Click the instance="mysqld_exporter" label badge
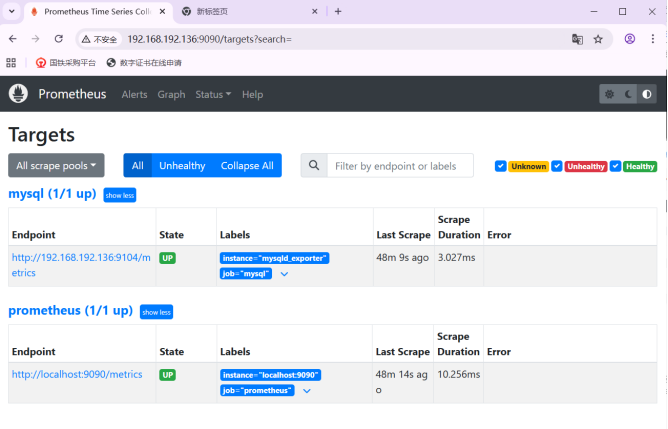The width and height of the screenshot is (668, 429). [x=274, y=258]
